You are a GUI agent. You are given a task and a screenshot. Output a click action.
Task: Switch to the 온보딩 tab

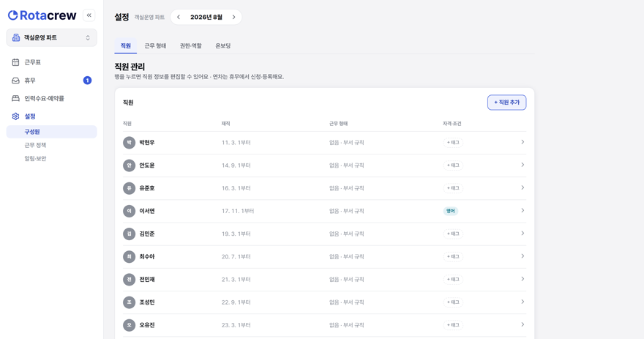(x=223, y=45)
